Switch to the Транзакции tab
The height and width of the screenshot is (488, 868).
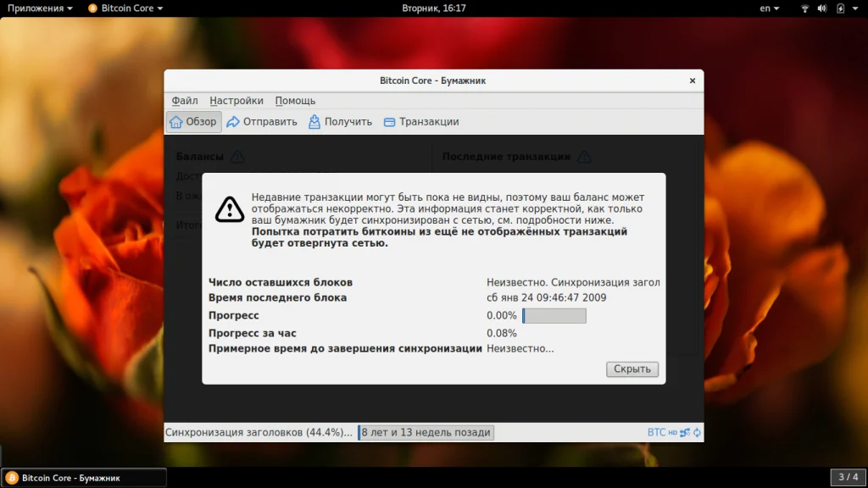(421, 122)
